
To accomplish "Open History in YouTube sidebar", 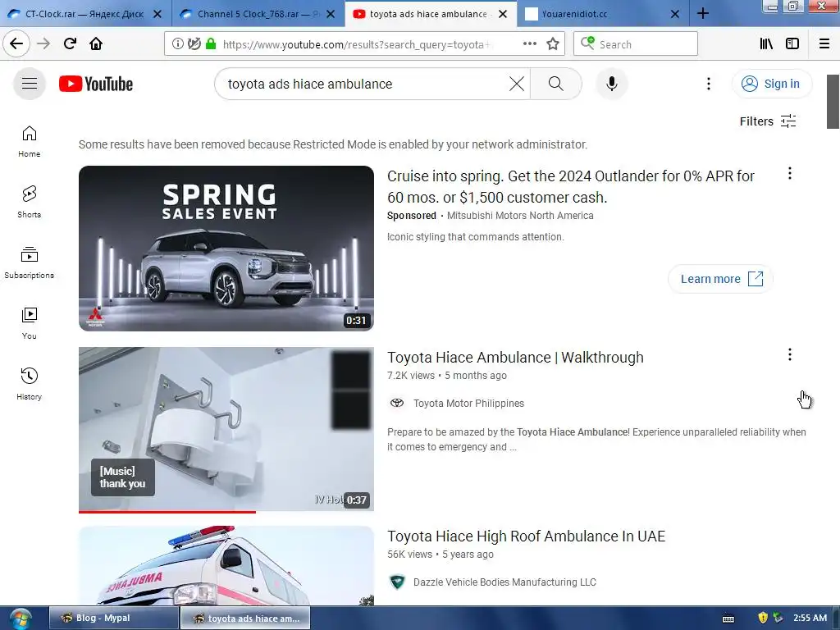I will tap(29, 384).
